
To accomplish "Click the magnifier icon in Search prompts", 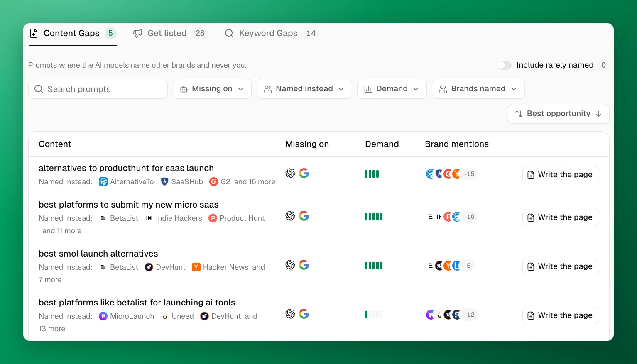I will pyautogui.click(x=39, y=89).
